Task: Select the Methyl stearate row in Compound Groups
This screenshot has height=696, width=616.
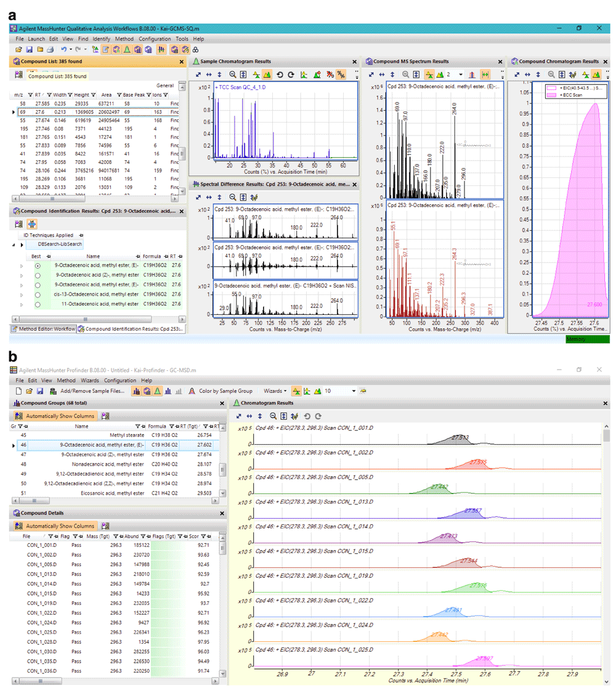Action: [115, 435]
